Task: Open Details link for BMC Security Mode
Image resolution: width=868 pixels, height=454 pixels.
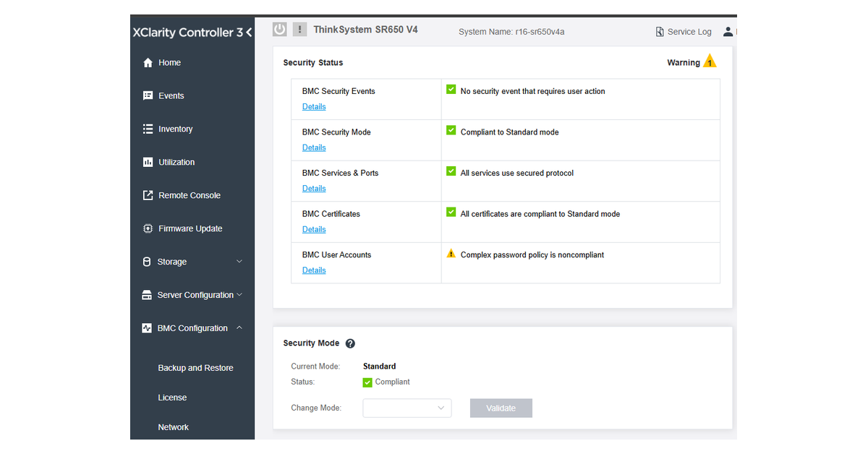Action: [314, 147]
